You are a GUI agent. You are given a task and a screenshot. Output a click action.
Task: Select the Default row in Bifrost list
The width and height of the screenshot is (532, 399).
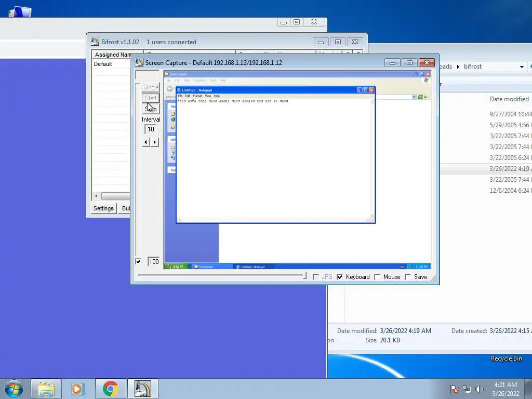tap(103, 64)
